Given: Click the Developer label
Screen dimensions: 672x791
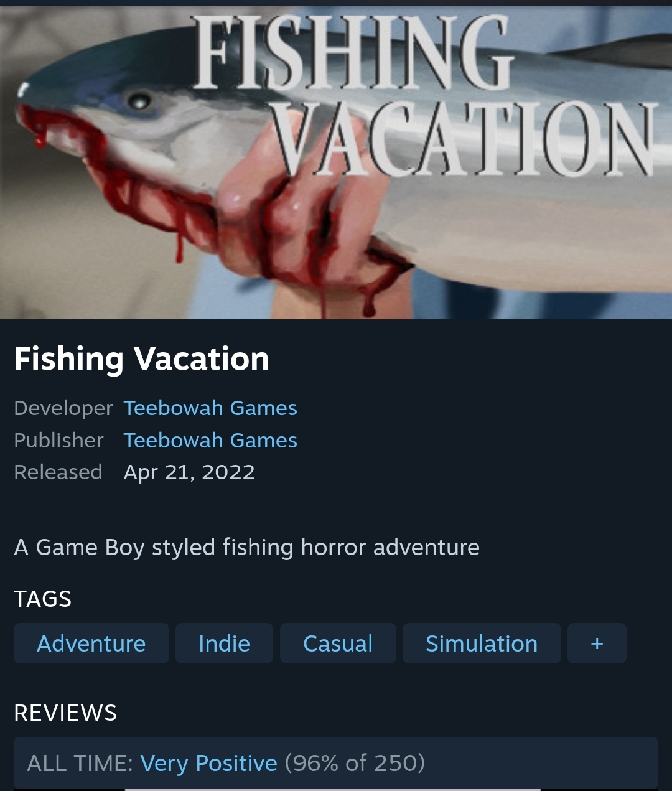Looking at the screenshot, I should [x=63, y=408].
